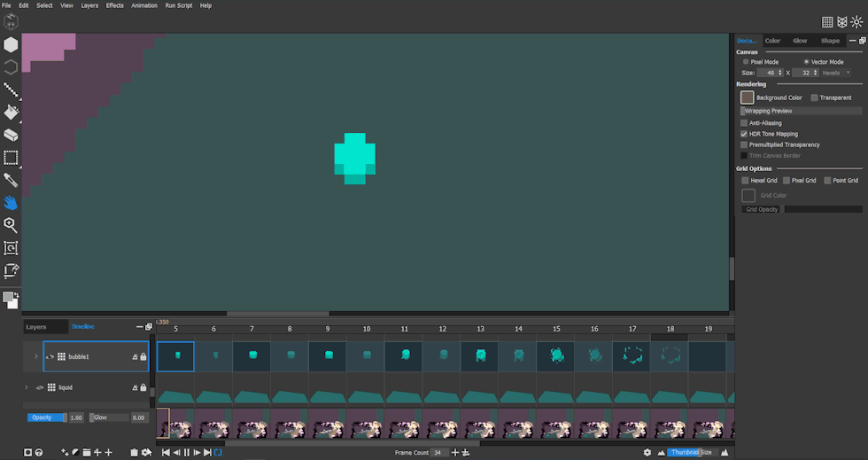Pick the Eyedropper tool
Viewport: 868px width, 460px height.
point(11,180)
